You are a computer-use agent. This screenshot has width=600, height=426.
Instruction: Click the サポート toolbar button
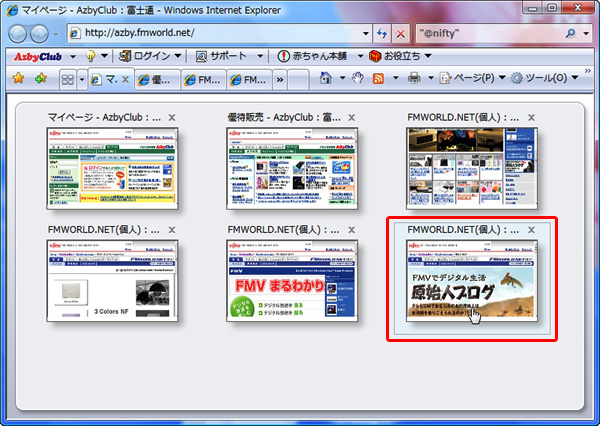[x=224, y=56]
